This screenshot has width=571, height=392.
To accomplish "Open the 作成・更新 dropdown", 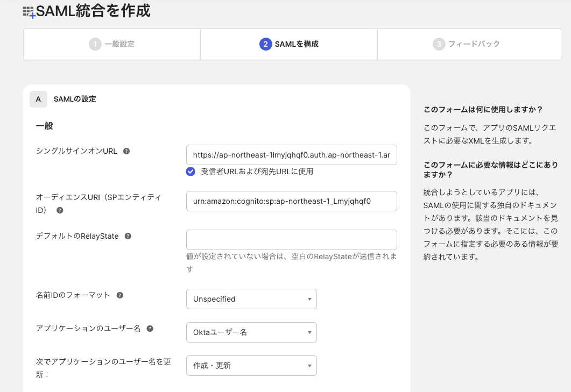I will click(251, 366).
